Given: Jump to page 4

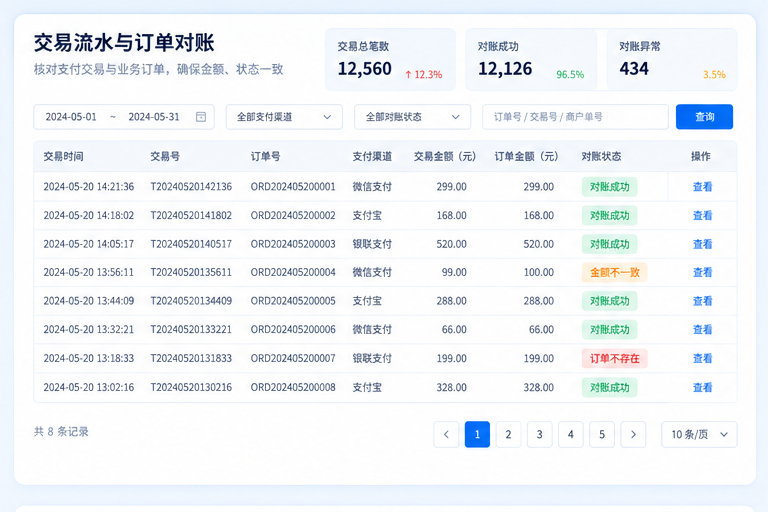Looking at the screenshot, I should 571,434.
